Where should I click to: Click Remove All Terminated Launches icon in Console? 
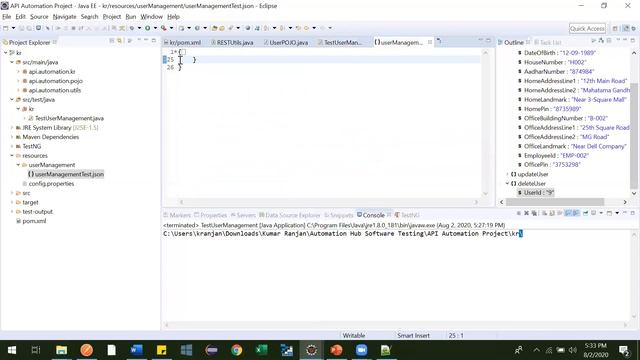tap(533, 213)
